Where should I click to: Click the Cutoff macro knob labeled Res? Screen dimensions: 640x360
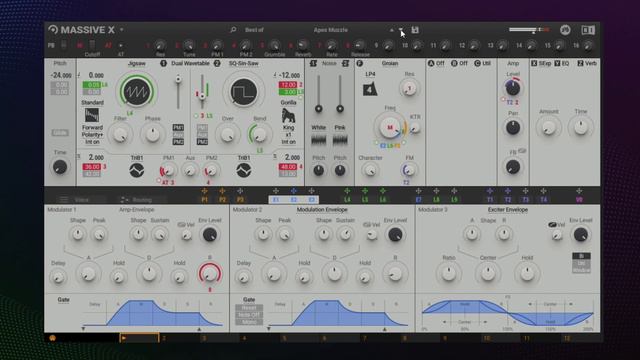[x=160, y=45]
